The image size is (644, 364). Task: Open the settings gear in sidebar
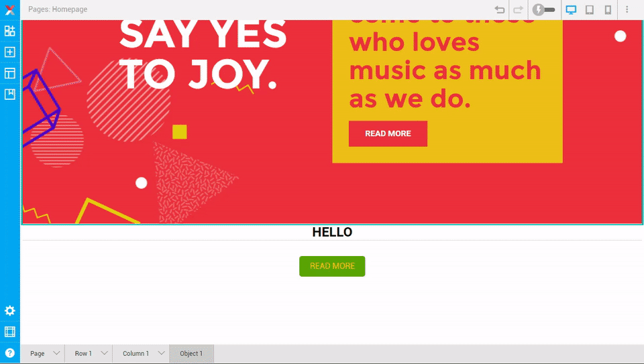(x=10, y=310)
